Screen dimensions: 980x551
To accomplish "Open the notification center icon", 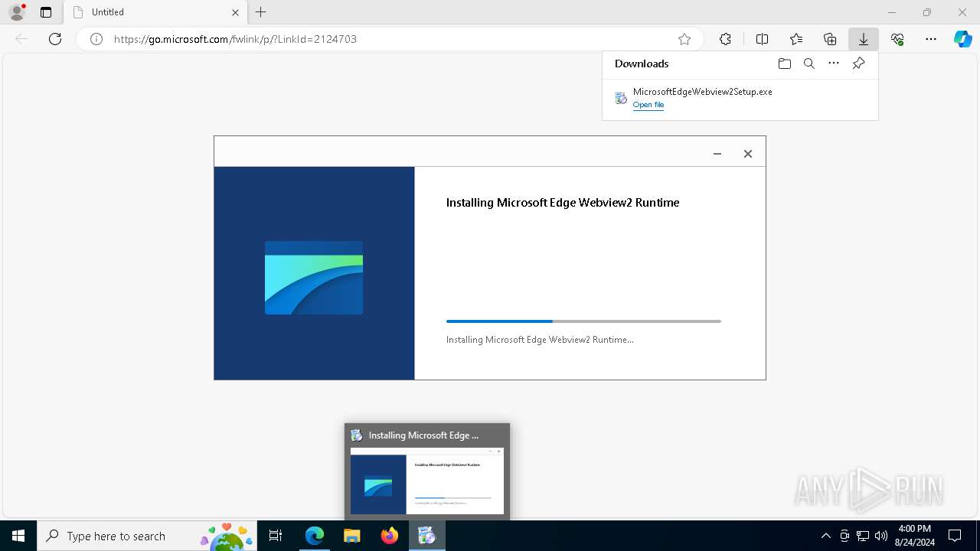I will [955, 536].
